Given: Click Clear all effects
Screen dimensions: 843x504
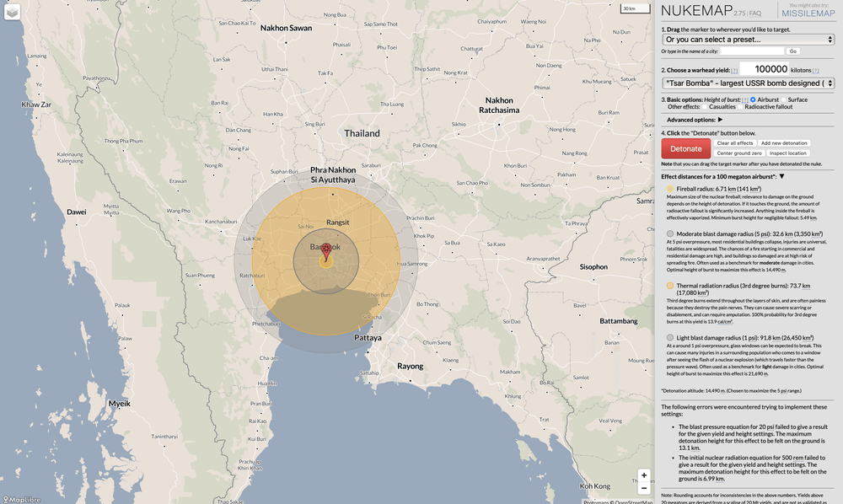Looking at the screenshot, I should pyautogui.click(x=736, y=142).
